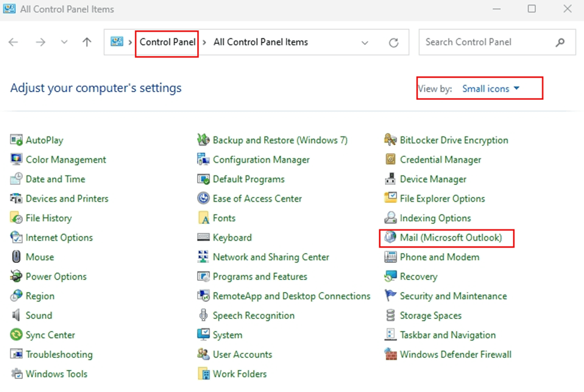Viewport: 584px width, 392px height.
Task: Open the Device Manager icon
Action: pos(391,179)
